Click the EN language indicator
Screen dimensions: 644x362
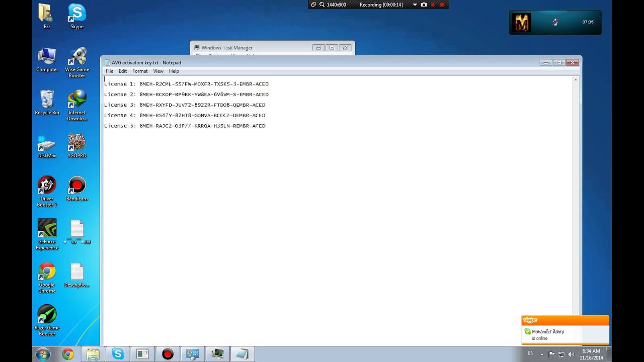click(x=530, y=353)
